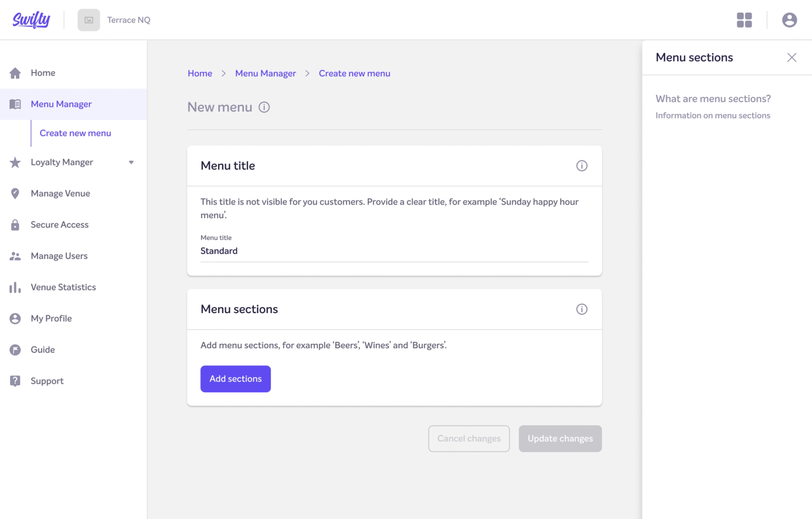Click 'Information on menu sections' text

713,116
